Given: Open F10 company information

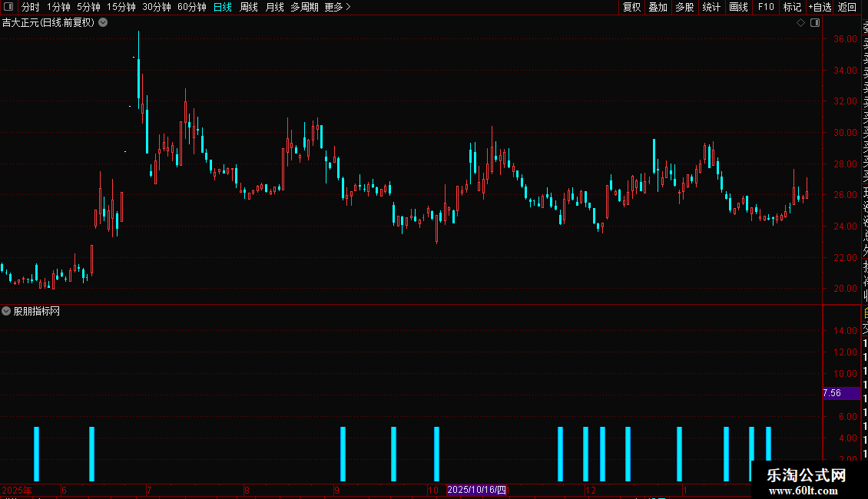Looking at the screenshot, I should pos(766,7).
